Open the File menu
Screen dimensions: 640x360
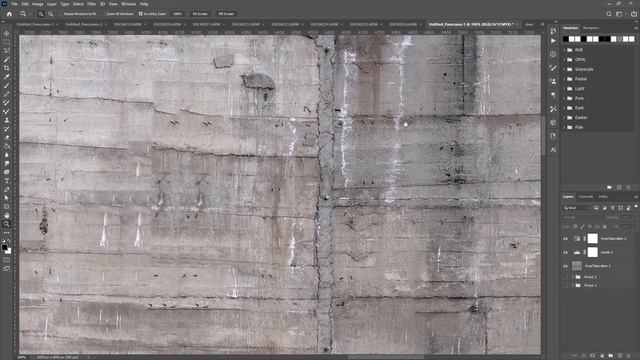pos(14,4)
